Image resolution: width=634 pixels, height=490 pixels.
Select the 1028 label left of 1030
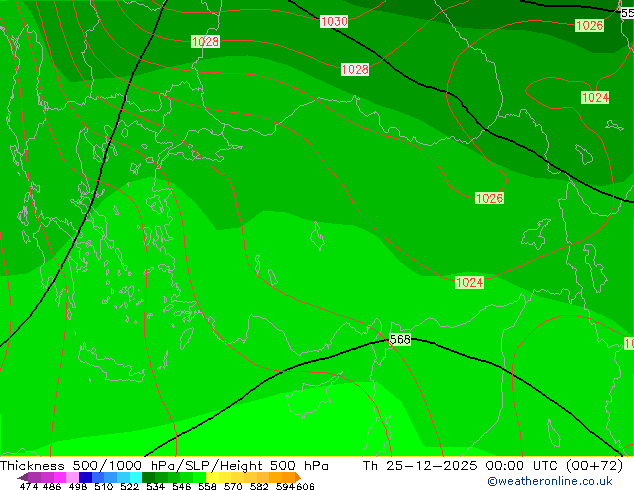point(205,41)
